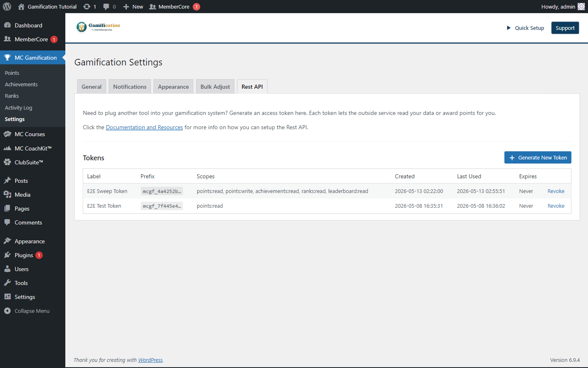Open MemberCore in the top admin bar
The width and height of the screenshot is (588, 368).
click(x=174, y=7)
